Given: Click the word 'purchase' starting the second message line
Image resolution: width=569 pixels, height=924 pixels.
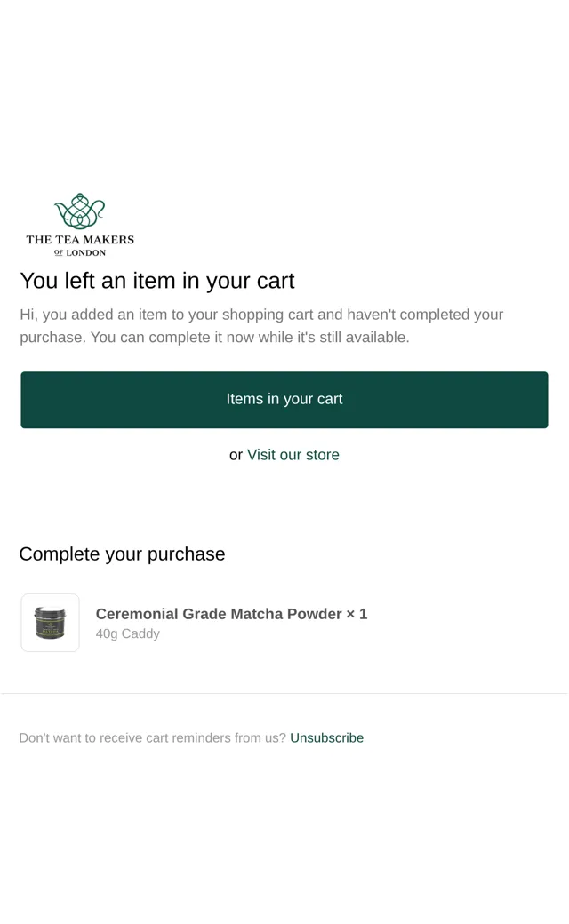Looking at the screenshot, I should click(x=53, y=338).
